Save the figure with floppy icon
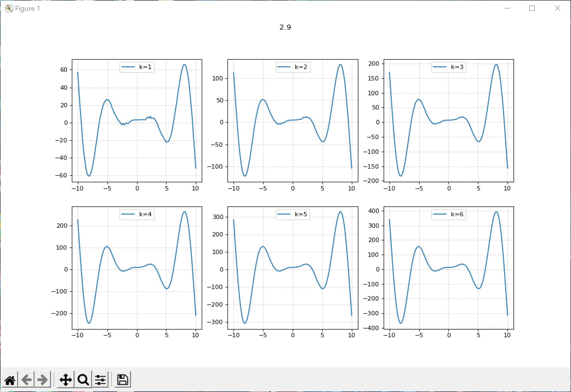Viewport: 571px width, 392px height. point(122,380)
